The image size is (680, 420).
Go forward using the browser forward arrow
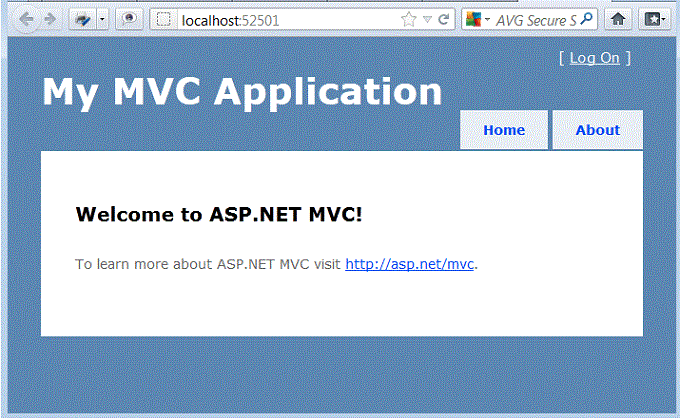click(50, 19)
